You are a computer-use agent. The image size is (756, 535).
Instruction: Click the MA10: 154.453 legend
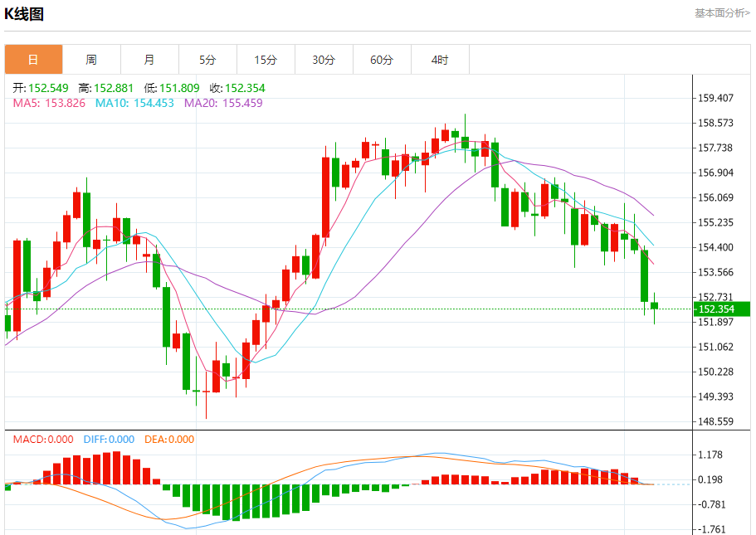click(134, 103)
